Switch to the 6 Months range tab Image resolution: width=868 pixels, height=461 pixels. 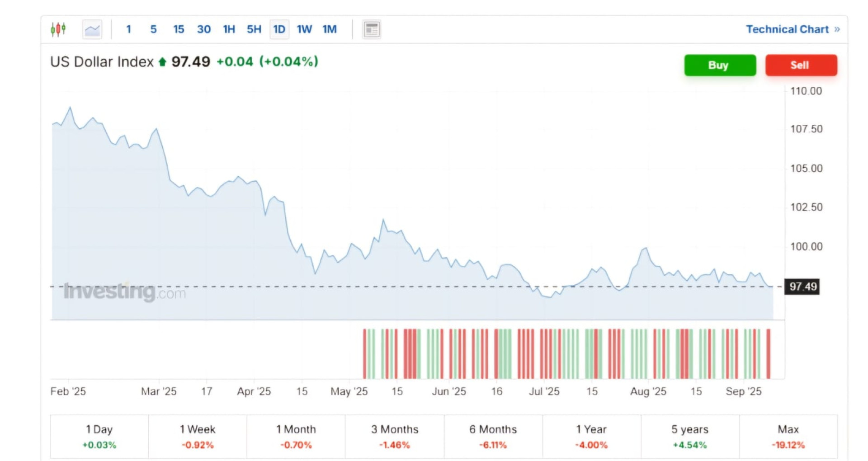pos(493,437)
